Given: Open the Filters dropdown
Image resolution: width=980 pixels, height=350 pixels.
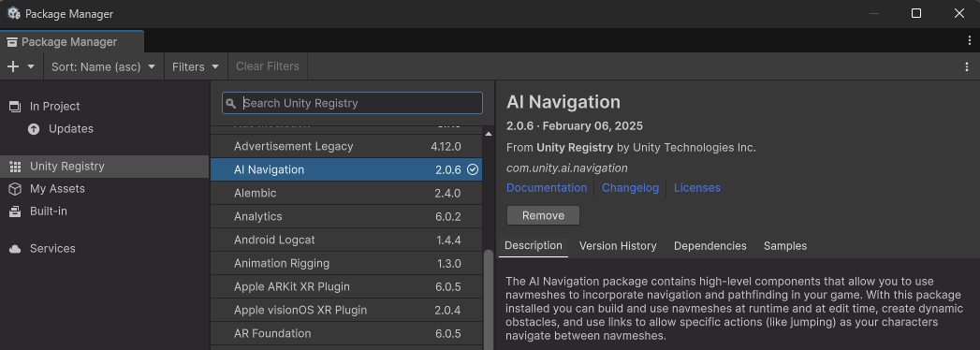Looking at the screenshot, I should (195, 66).
